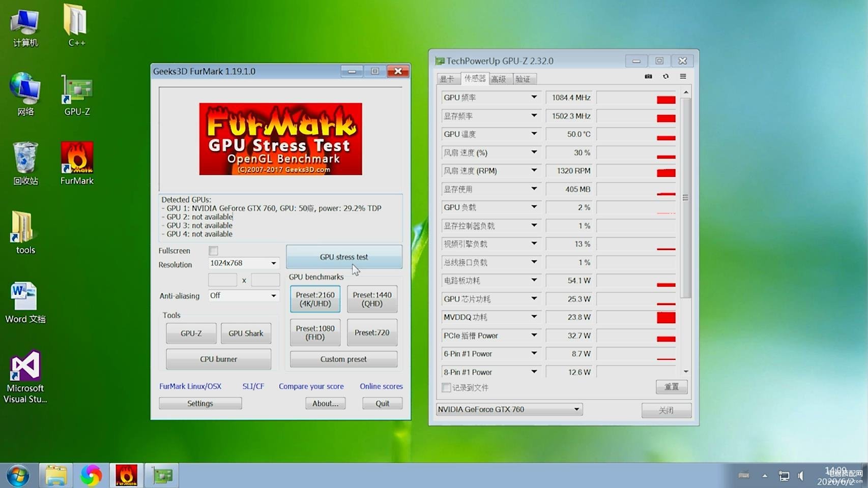The image size is (868, 488).
Task: Run Preset:1440 (QHD) benchmark
Action: coord(372,299)
